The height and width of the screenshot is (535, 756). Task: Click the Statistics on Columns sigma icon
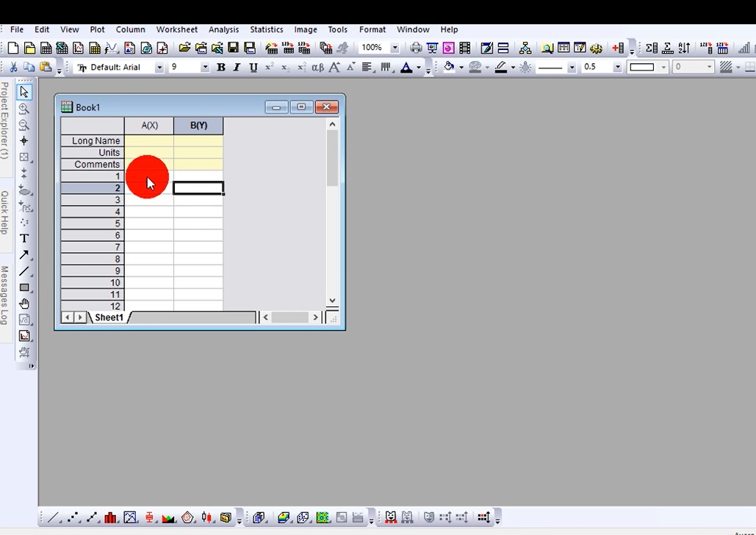click(652, 48)
